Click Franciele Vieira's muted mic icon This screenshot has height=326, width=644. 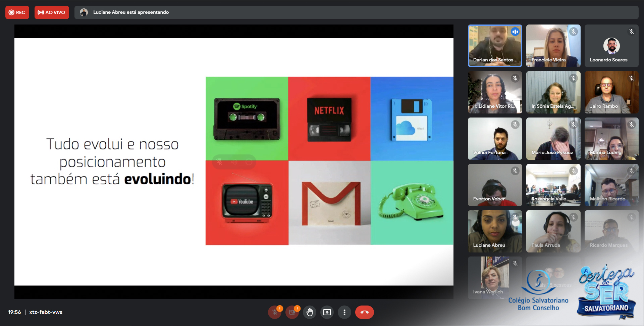click(x=574, y=32)
